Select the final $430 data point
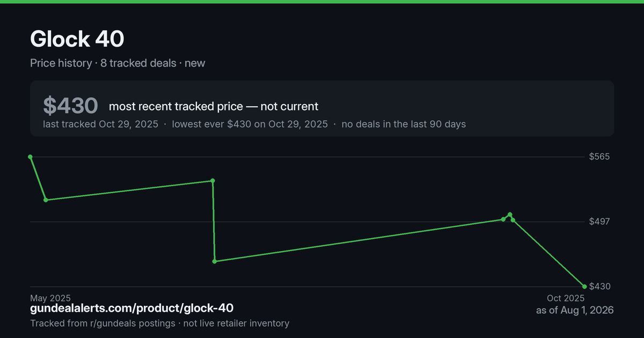The width and height of the screenshot is (644, 338). tap(584, 286)
